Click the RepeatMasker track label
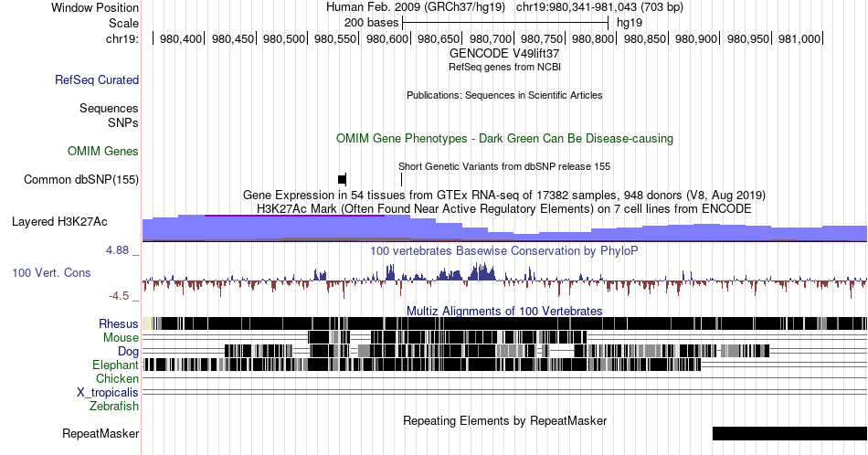This screenshot has height=455, width=868. (101, 433)
